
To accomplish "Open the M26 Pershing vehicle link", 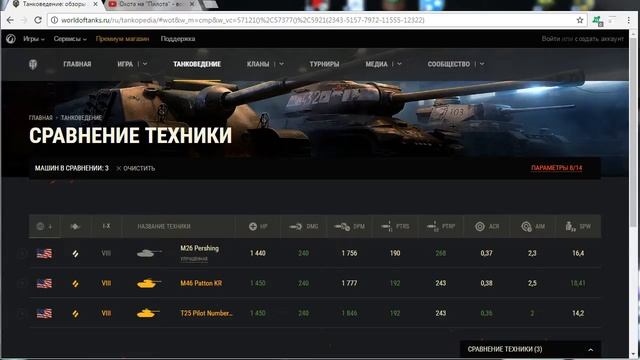I will (x=200, y=248).
